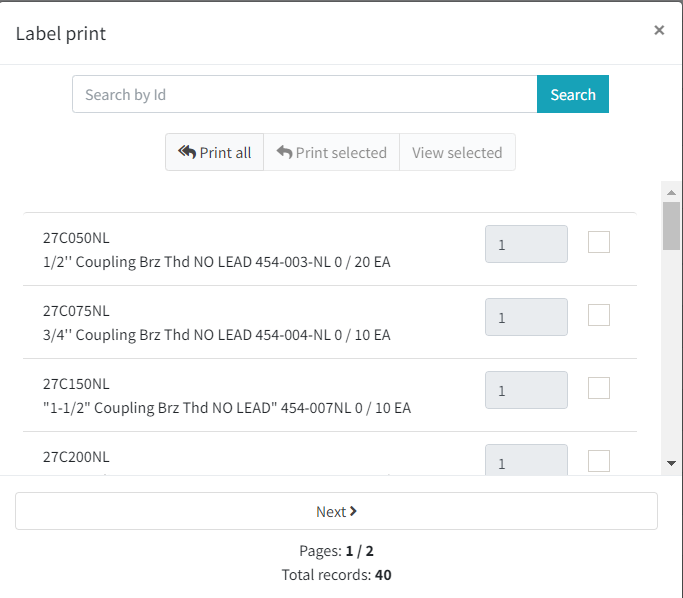Go to the Next page
The image size is (683, 598).
point(336,511)
